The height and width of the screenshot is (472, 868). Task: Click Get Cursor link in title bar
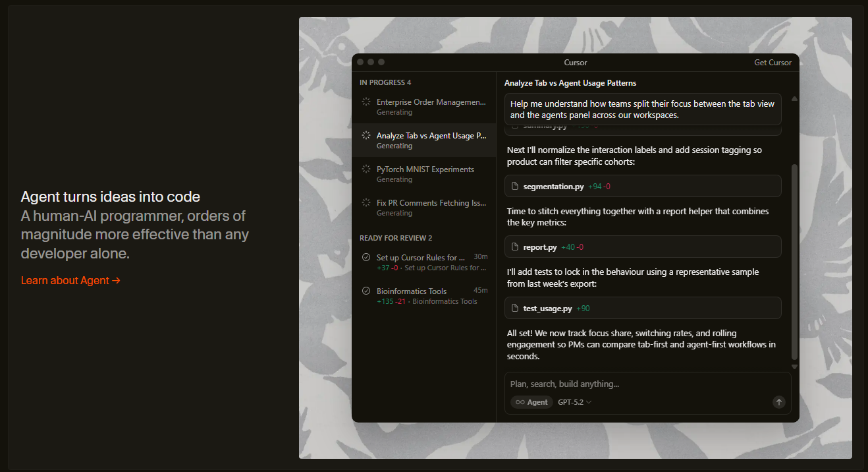[773, 63]
